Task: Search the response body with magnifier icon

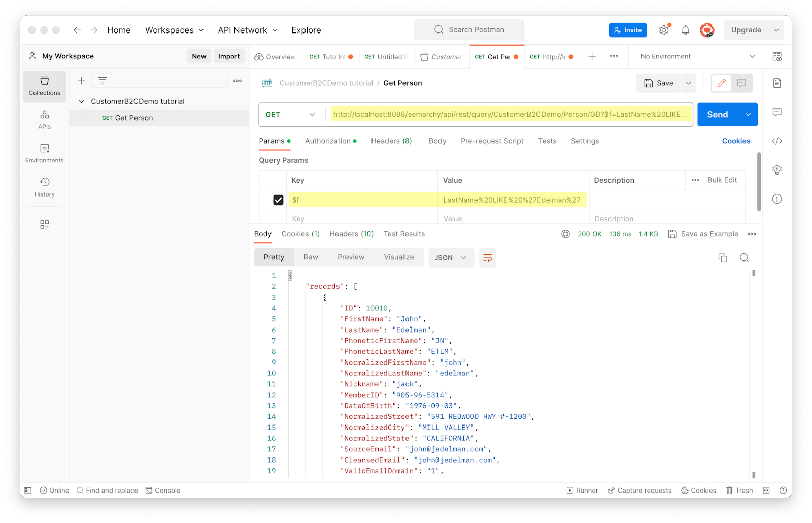Action: 744,258
